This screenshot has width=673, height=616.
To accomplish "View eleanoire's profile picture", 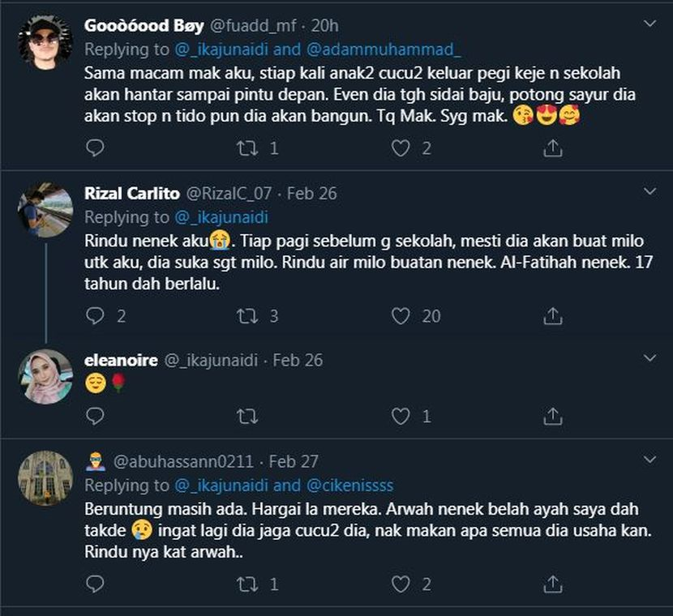I will (45, 376).
